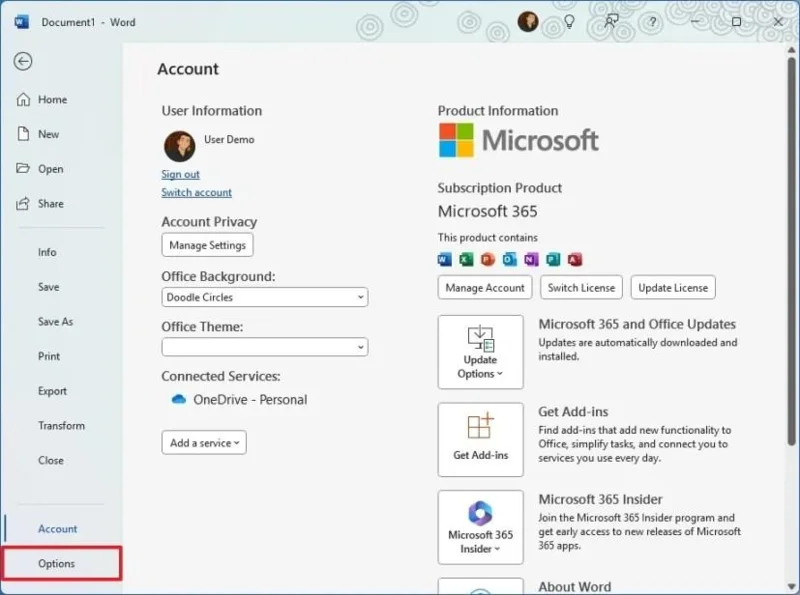
Task: Click the Manage Account button
Action: point(485,287)
